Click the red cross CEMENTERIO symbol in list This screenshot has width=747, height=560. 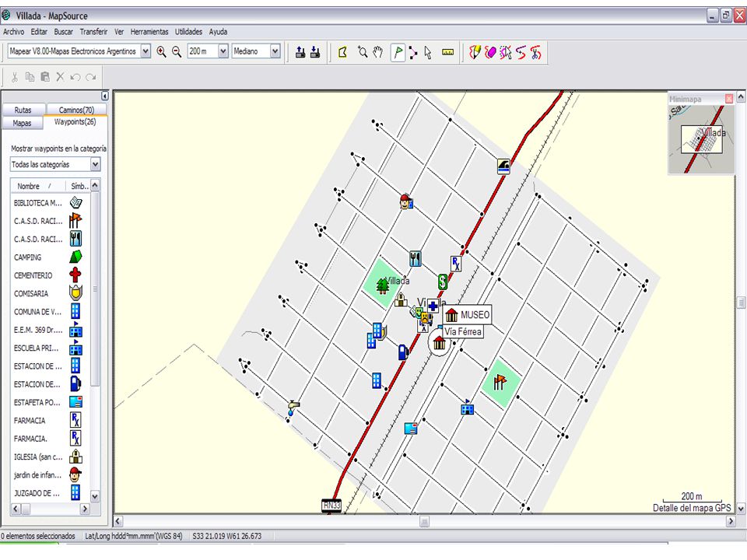point(75,275)
